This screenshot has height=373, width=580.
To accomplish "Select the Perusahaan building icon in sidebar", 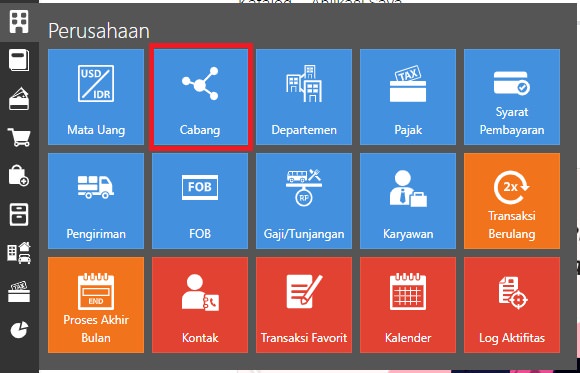I will click(19, 21).
